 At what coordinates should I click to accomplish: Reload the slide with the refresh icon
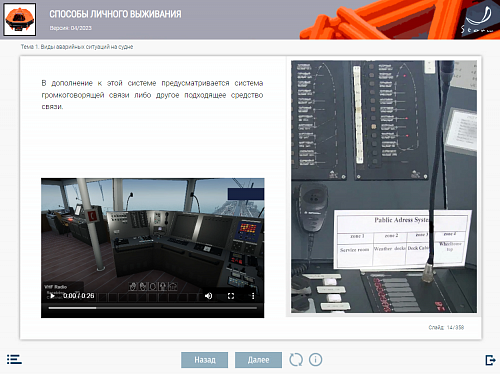(296, 360)
